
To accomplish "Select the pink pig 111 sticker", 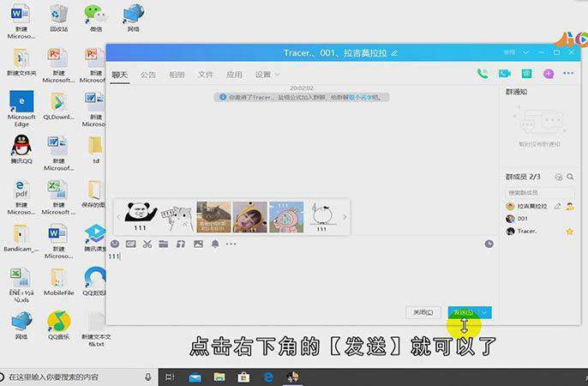I will point(286,217).
